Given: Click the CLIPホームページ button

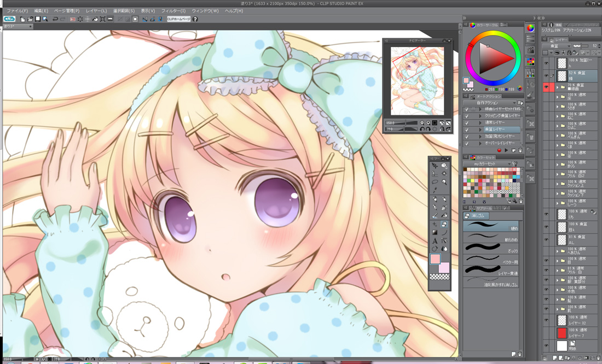Looking at the screenshot, I should coord(179,19).
